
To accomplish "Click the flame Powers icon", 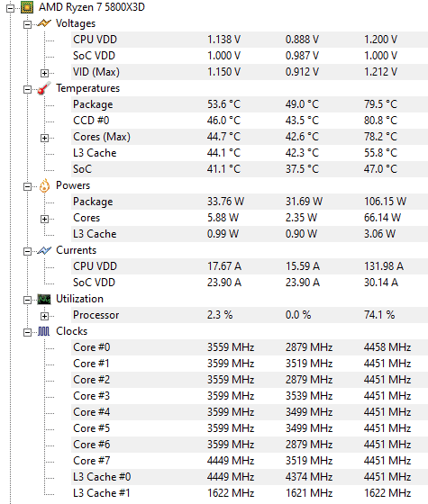I will coord(44,185).
